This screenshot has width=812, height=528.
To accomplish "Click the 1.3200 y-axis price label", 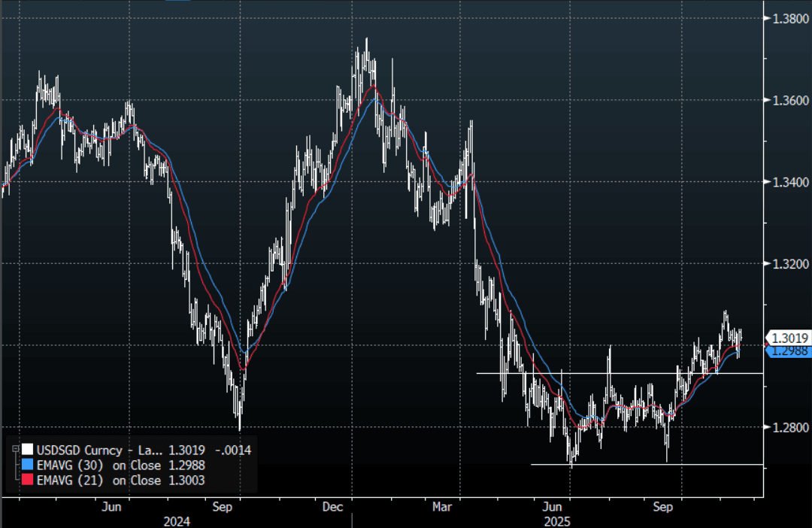I will [789, 264].
